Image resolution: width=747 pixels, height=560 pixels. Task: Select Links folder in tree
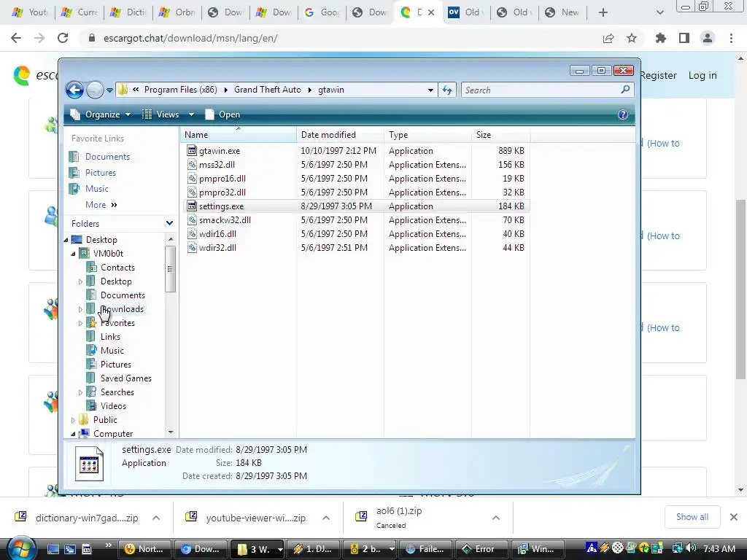(x=111, y=337)
